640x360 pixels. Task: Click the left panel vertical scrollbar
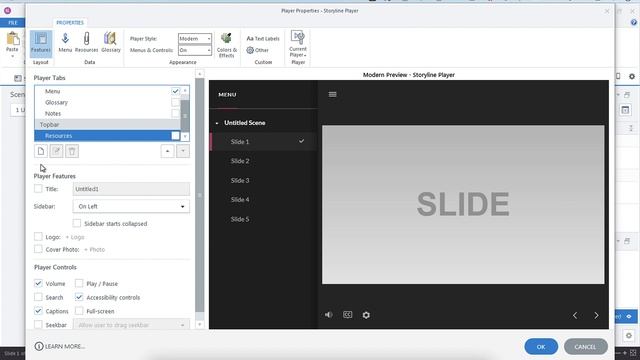(200, 195)
